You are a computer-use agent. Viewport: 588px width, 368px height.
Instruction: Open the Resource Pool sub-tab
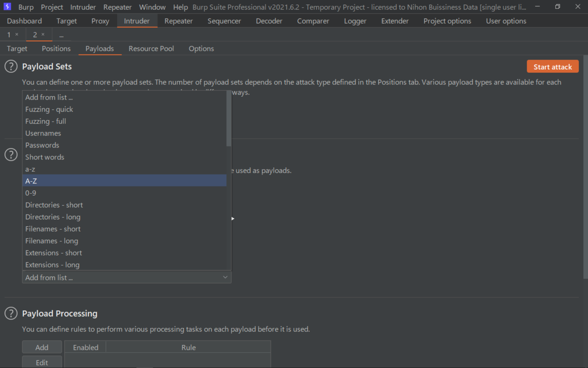click(151, 49)
